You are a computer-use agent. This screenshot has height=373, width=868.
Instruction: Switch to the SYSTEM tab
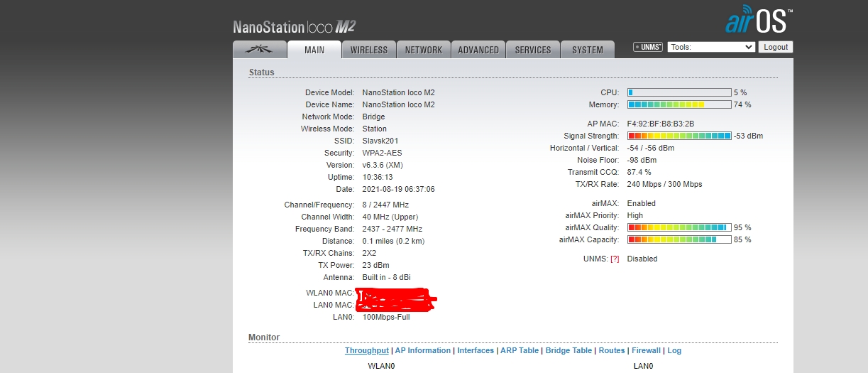(x=588, y=50)
